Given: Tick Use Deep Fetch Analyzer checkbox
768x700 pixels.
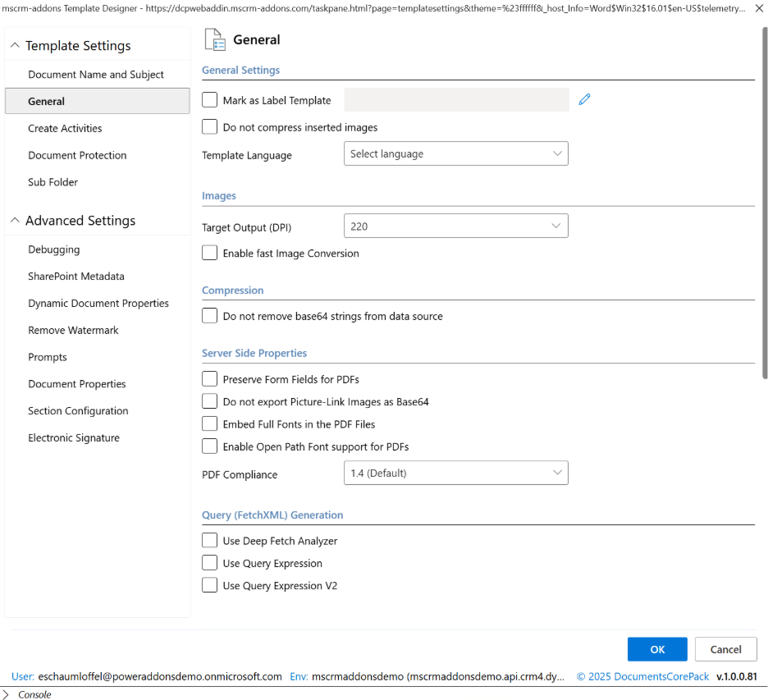Looking at the screenshot, I should [210, 541].
